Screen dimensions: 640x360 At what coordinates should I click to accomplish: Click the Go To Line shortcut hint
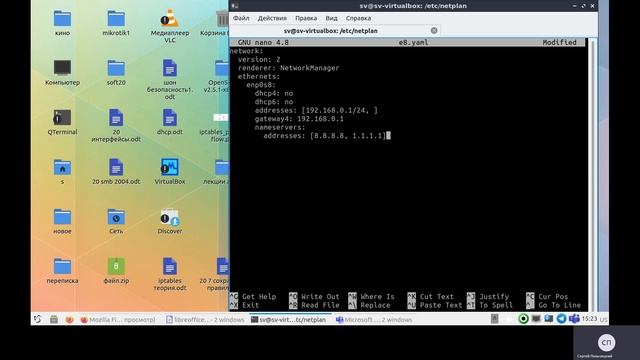pos(553,305)
